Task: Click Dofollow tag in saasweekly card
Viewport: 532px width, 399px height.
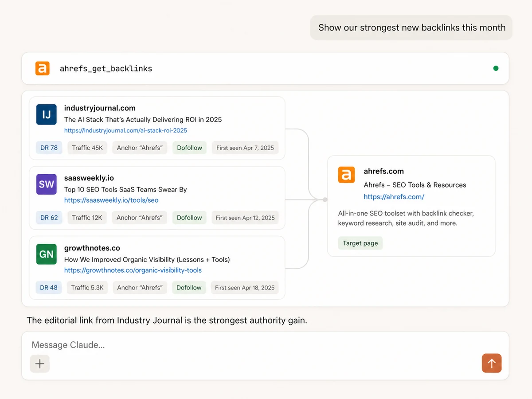Action: (x=189, y=218)
